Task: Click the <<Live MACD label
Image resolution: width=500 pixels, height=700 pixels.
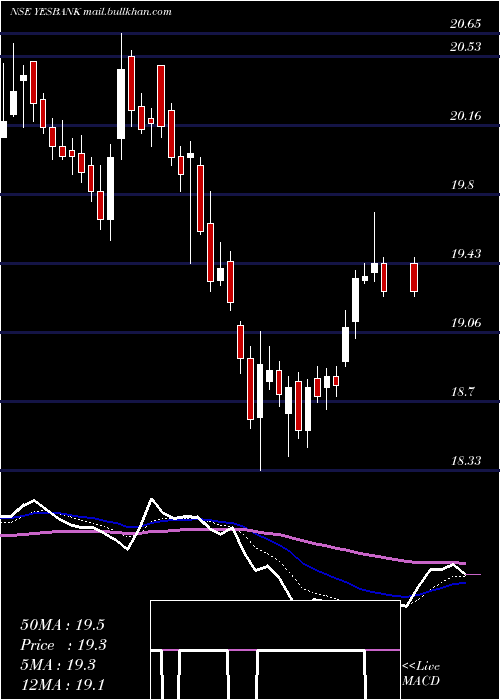Action: [421, 674]
